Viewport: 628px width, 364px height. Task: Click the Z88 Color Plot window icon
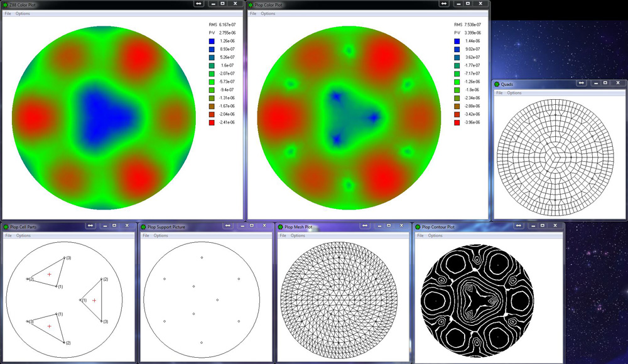tap(5, 4)
